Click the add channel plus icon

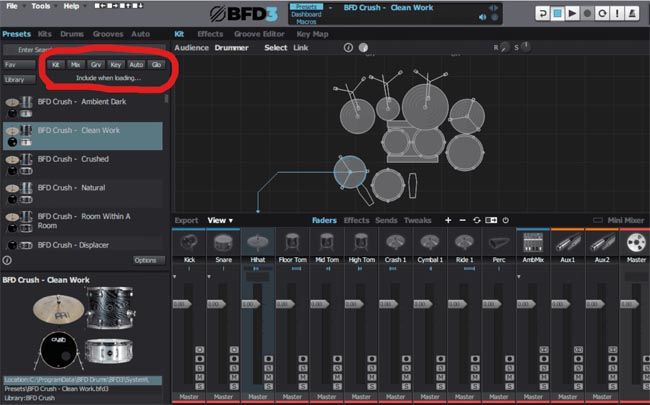click(448, 220)
